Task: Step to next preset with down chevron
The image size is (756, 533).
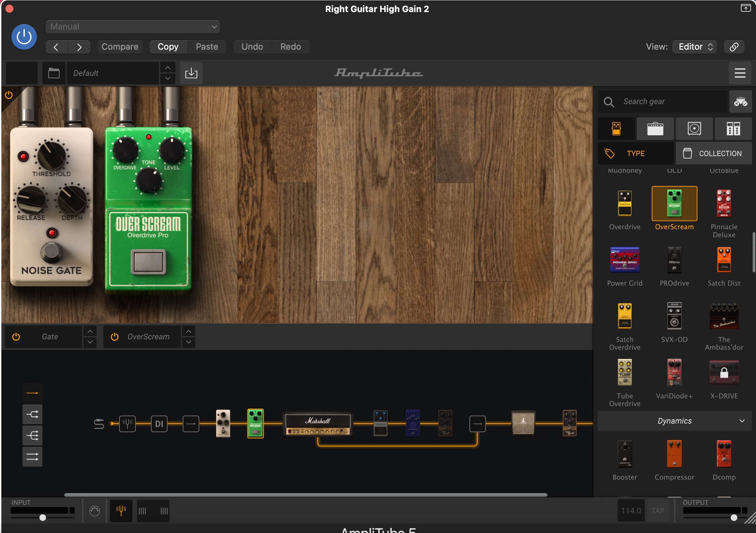Action: [168, 78]
